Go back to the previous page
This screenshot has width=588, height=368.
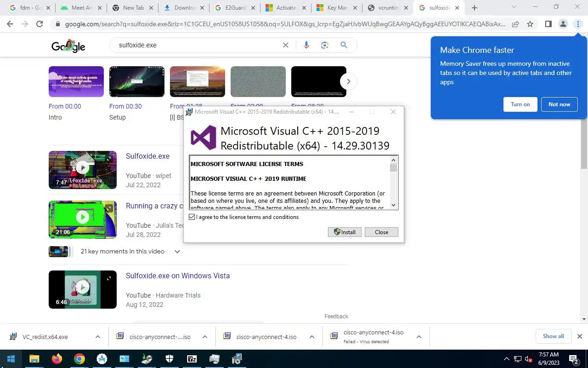click(10, 24)
